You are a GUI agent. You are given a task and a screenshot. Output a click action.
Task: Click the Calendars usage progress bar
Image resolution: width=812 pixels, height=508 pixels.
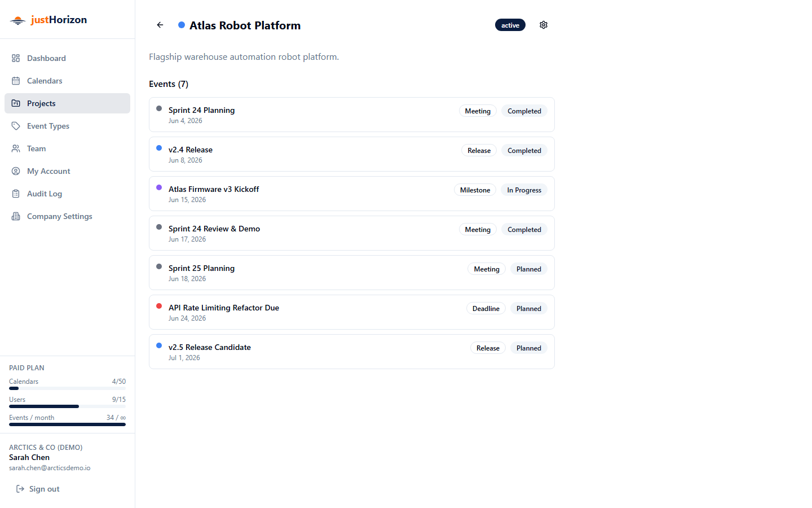[67, 388]
